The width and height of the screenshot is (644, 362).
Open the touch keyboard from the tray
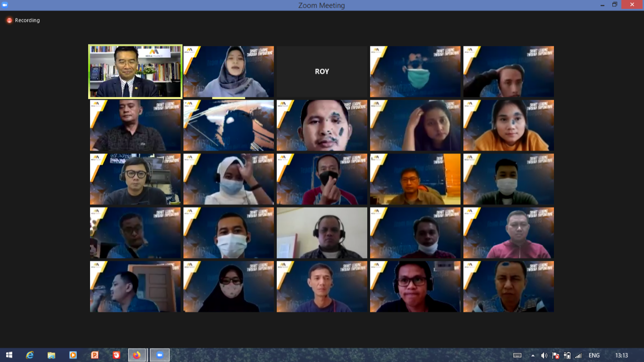[517, 355]
